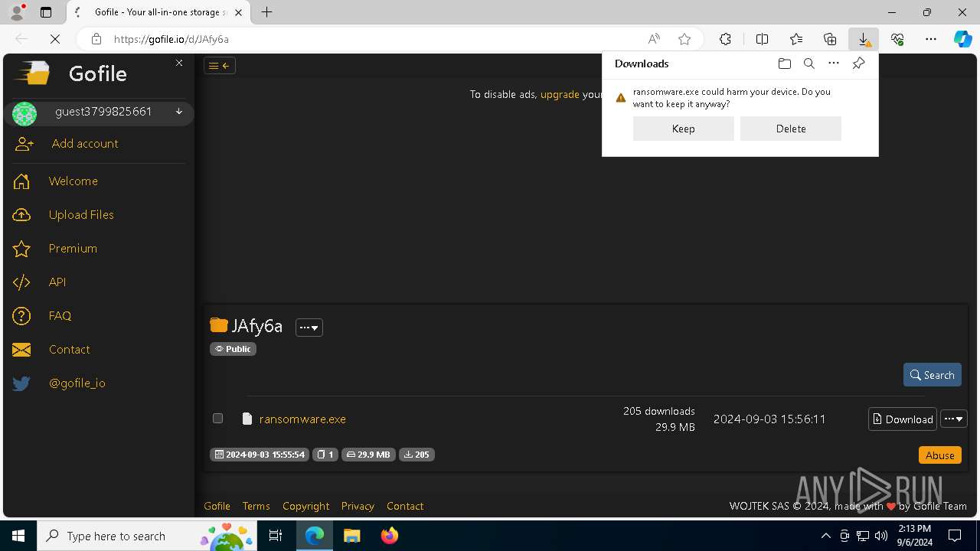Open a new tab
980x551 pixels.
click(x=266, y=12)
